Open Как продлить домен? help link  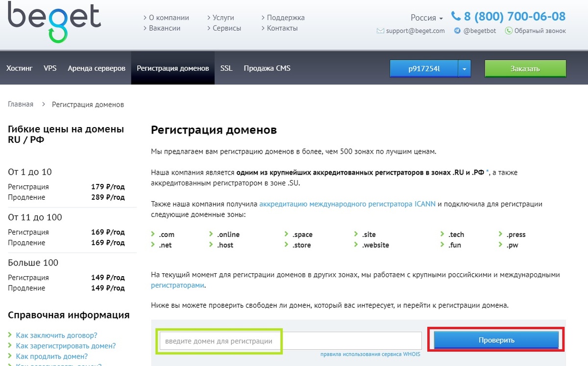pyautogui.click(x=51, y=356)
